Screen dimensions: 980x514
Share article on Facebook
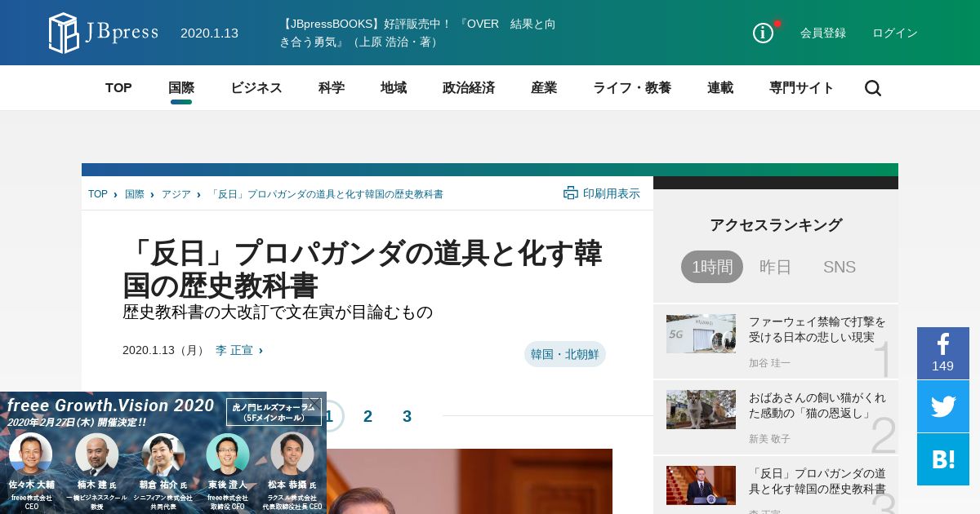pyautogui.click(x=943, y=353)
